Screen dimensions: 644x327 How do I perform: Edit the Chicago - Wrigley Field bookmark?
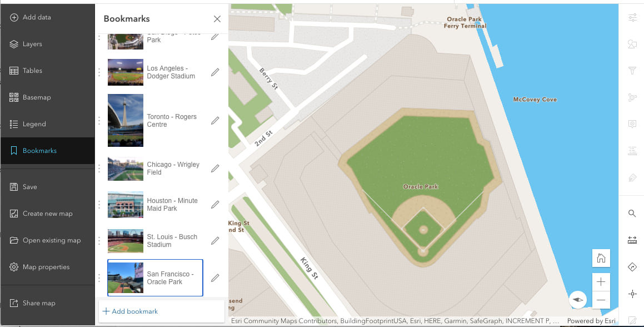coord(216,168)
